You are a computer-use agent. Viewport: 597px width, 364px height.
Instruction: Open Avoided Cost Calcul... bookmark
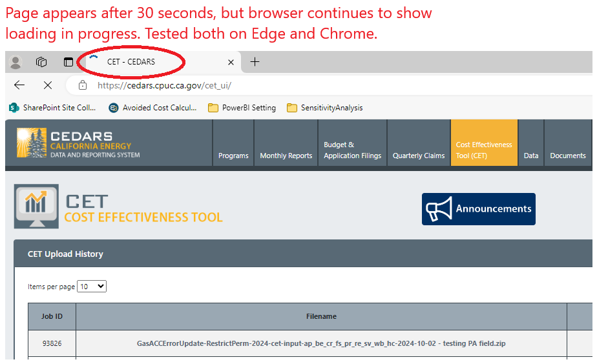pos(153,108)
